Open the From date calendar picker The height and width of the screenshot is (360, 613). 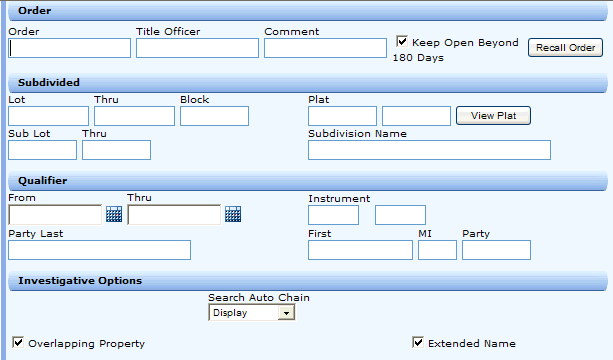(114, 214)
